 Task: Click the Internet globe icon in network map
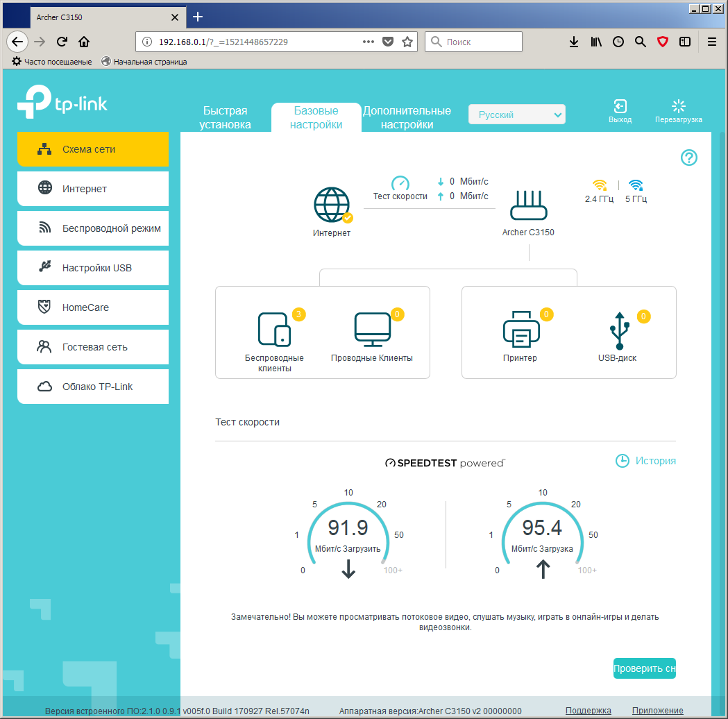point(332,205)
